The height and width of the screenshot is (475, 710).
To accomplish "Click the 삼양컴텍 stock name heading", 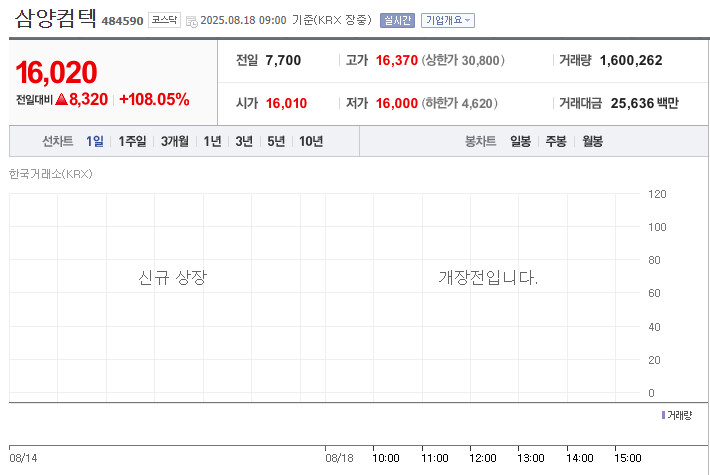I will click(x=57, y=18).
